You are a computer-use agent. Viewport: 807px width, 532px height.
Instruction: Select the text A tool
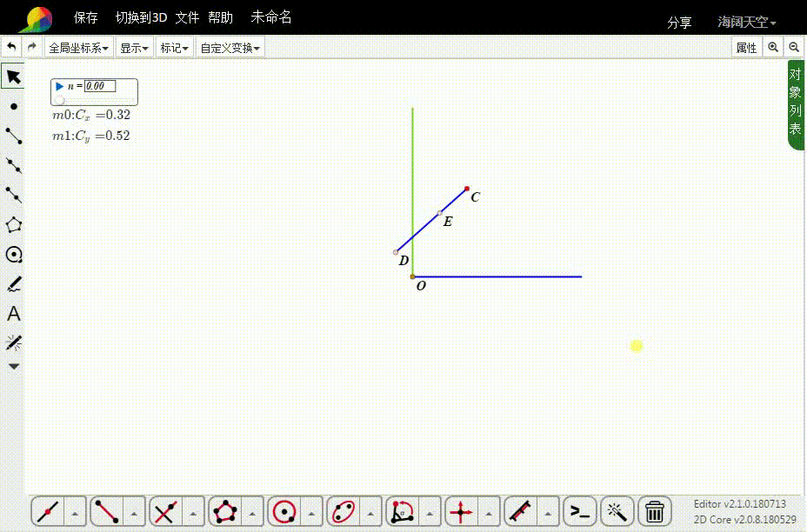14,313
